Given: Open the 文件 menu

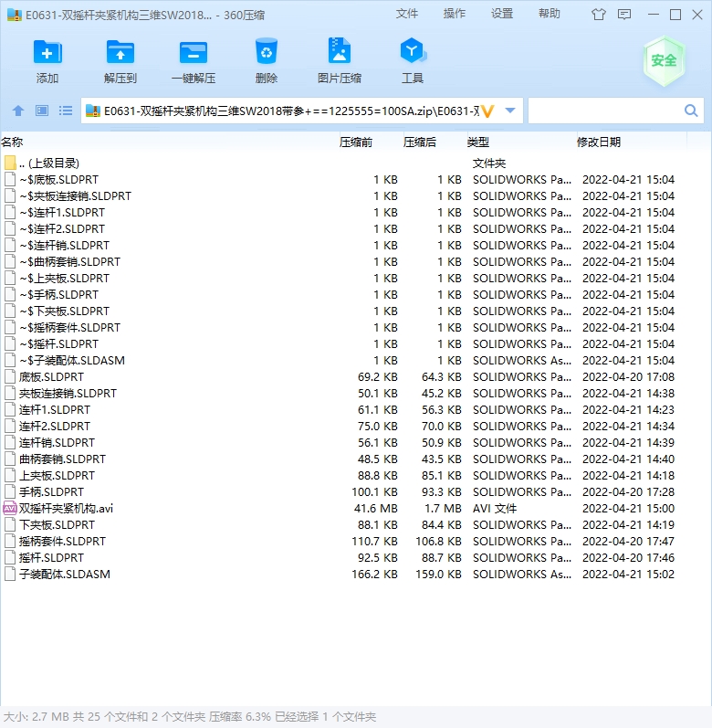Looking at the screenshot, I should click(x=407, y=14).
